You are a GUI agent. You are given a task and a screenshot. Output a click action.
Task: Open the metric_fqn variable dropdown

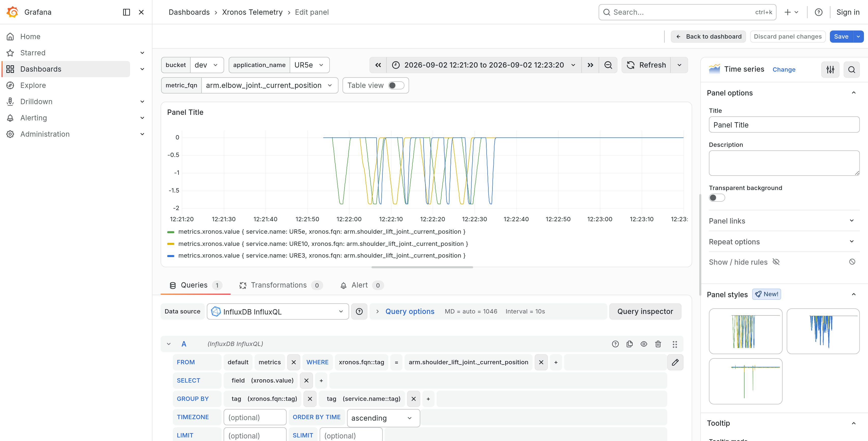[270, 85]
